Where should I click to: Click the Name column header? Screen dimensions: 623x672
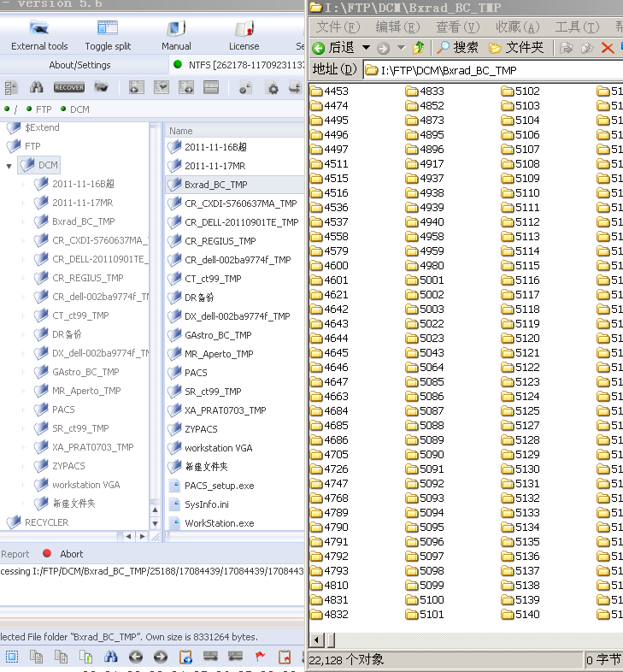coord(234,131)
